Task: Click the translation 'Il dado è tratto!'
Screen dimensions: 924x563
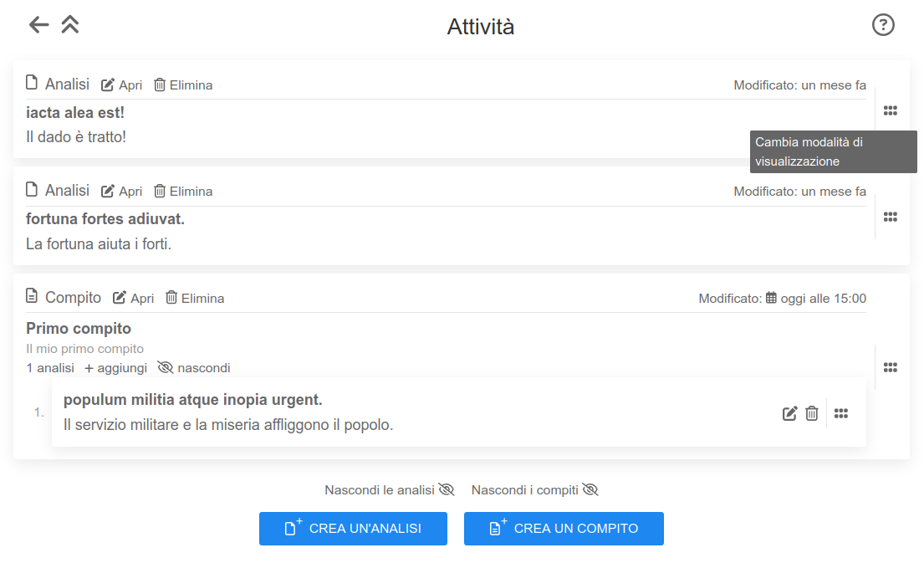Action: tap(76, 136)
